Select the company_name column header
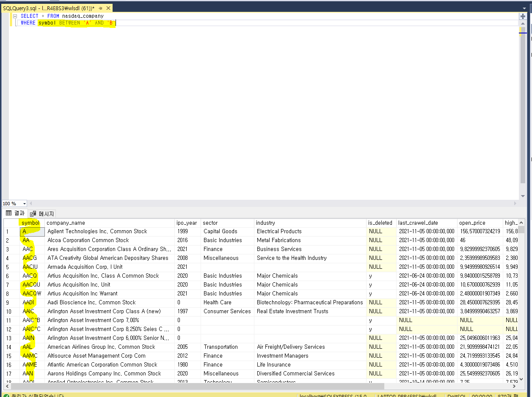532x397 pixels. [110, 223]
